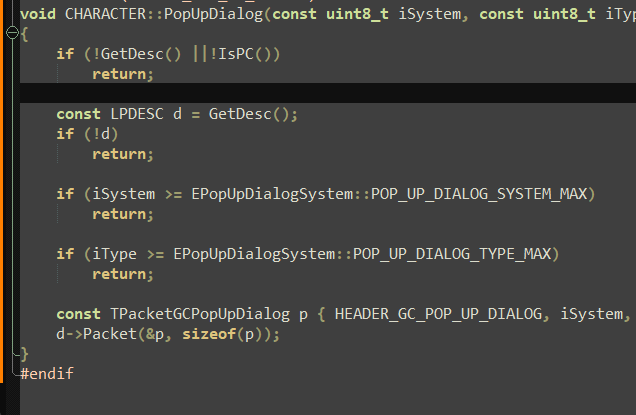Place cursor on the highlighted empty line
The image size is (636, 415).
pos(300,93)
